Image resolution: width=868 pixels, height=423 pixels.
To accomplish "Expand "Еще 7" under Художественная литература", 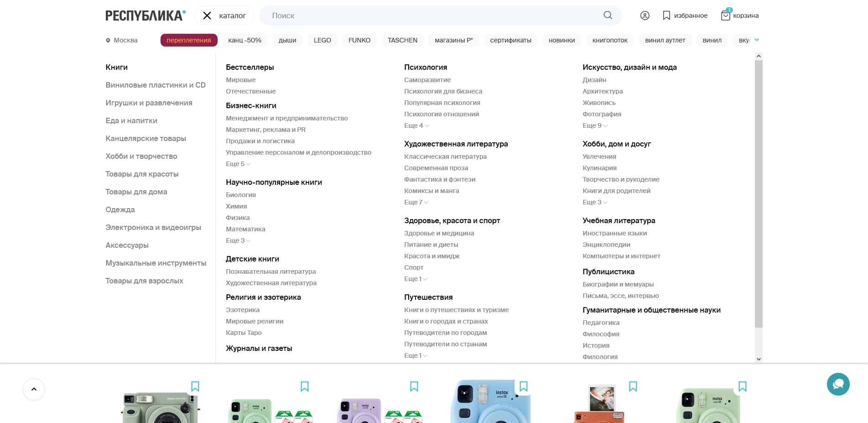I will point(416,202).
